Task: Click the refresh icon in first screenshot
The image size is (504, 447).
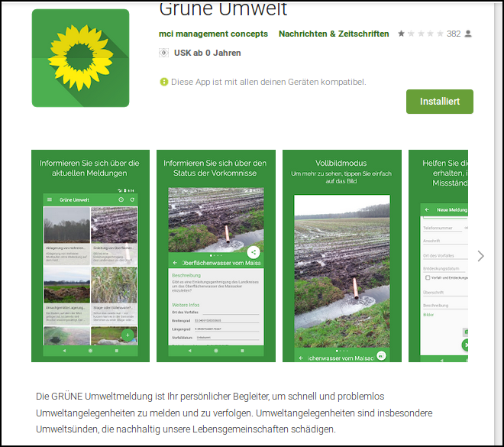Action: click(x=132, y=199)
